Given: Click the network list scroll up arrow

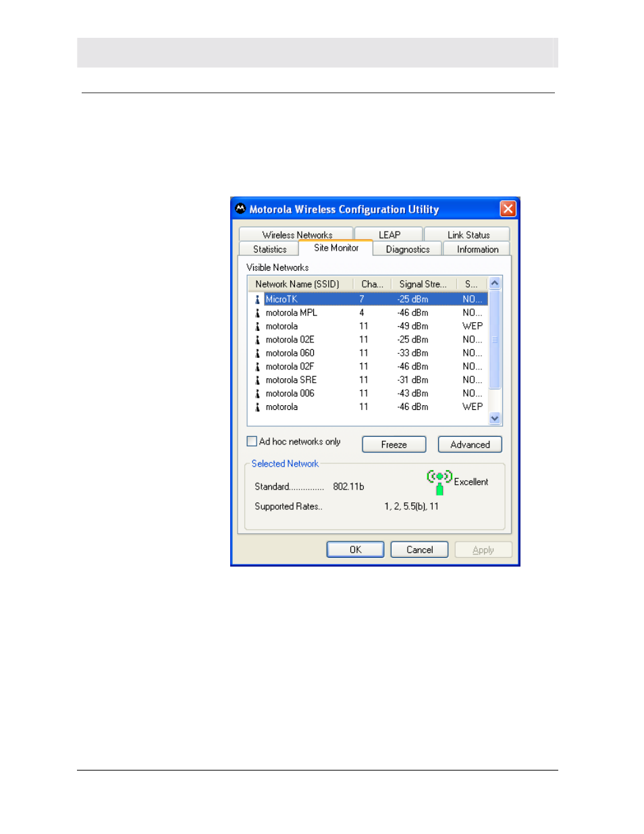Looking at the screenshot, I should pos(495,284).
